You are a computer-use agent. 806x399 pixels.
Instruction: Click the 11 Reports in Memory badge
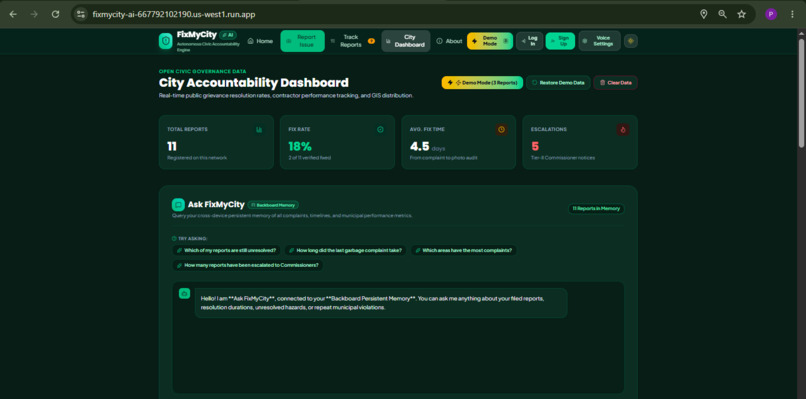click(x=596, y=209)
